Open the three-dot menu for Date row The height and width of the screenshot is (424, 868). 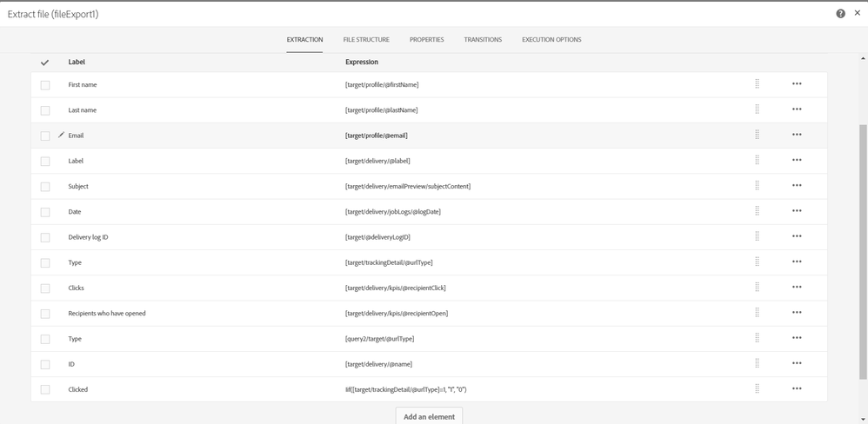point(797,211)
